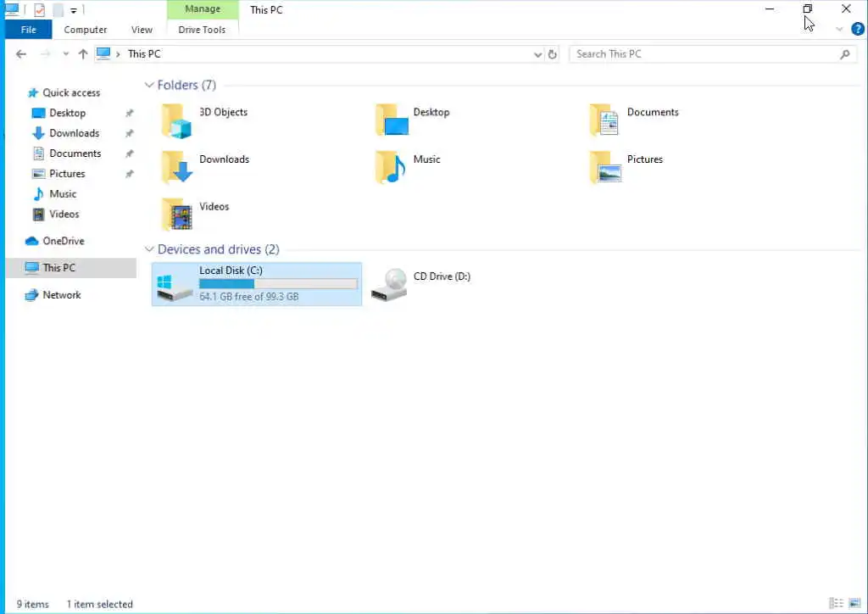The height and width of the screenshot is (614, 868).
Task: Collapse the Folders (7) group
Action: coord(149,85)
